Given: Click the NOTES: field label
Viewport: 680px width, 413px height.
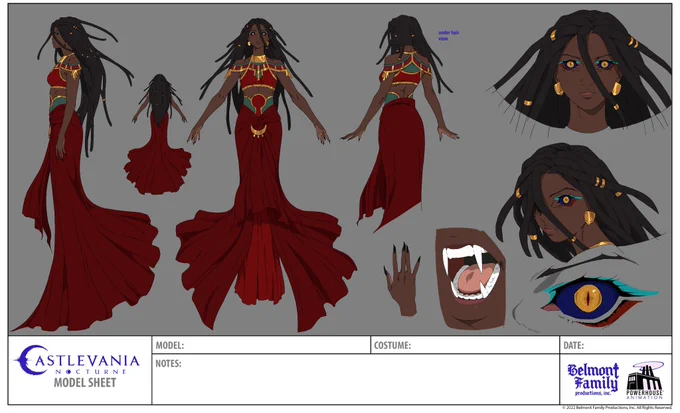Looking at the screenshot, I should pos(168,364).
